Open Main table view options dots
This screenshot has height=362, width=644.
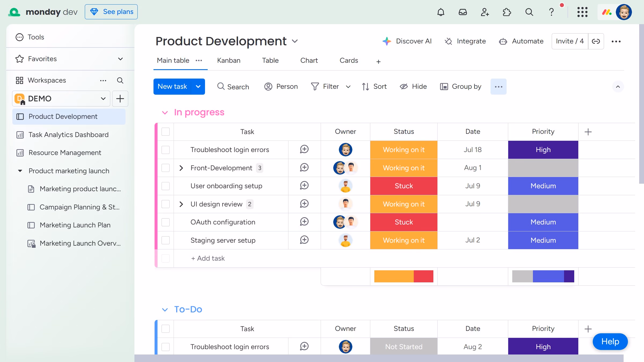click(199, 61)
